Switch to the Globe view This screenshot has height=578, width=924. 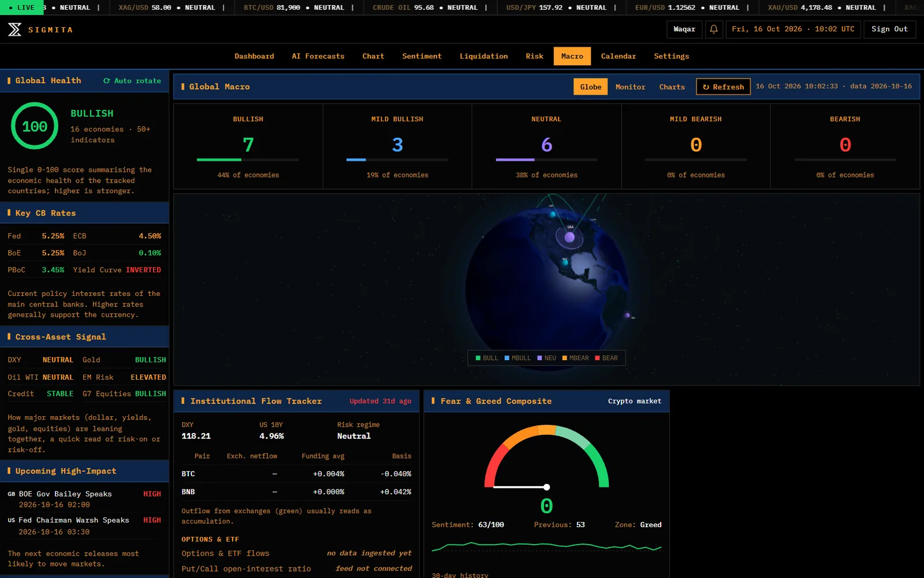tap(590, 87)
